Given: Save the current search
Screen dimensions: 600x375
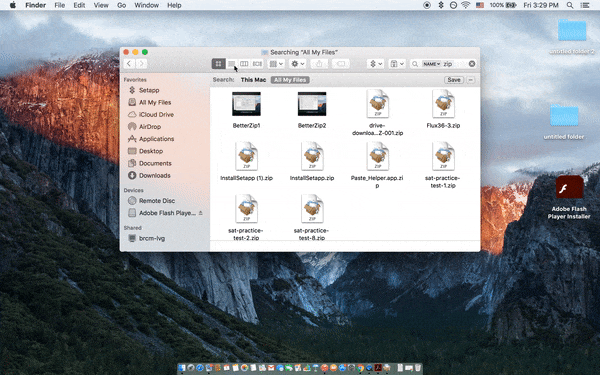Looking at the screenshot, I should pos(454,80).
